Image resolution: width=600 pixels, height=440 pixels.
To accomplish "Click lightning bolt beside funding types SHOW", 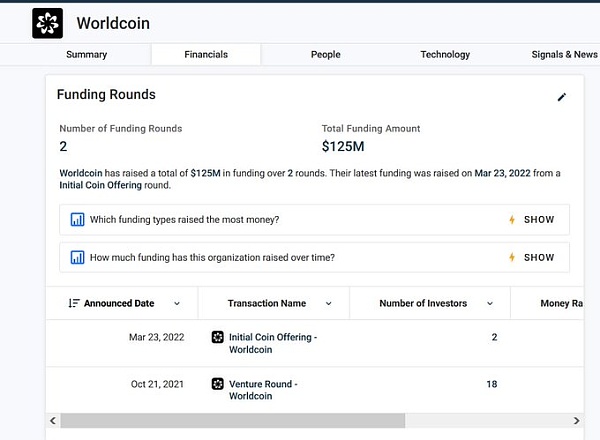I will point(512,220).
